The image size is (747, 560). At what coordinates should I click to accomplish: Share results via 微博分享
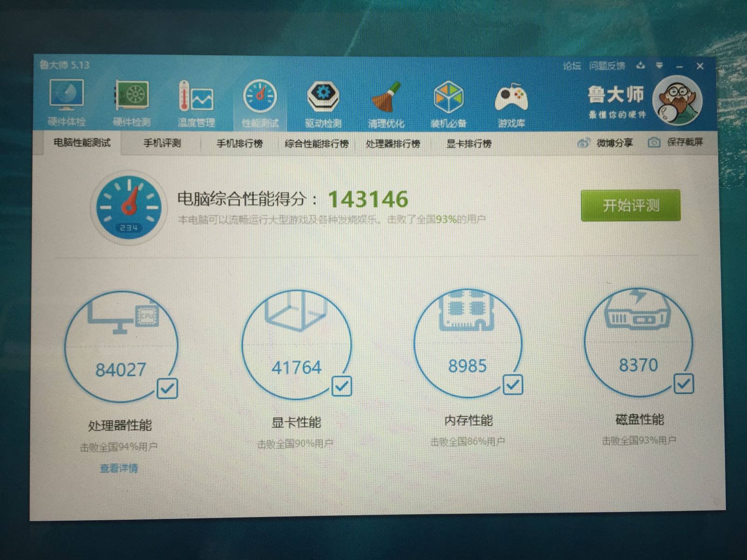pos(614,143)
